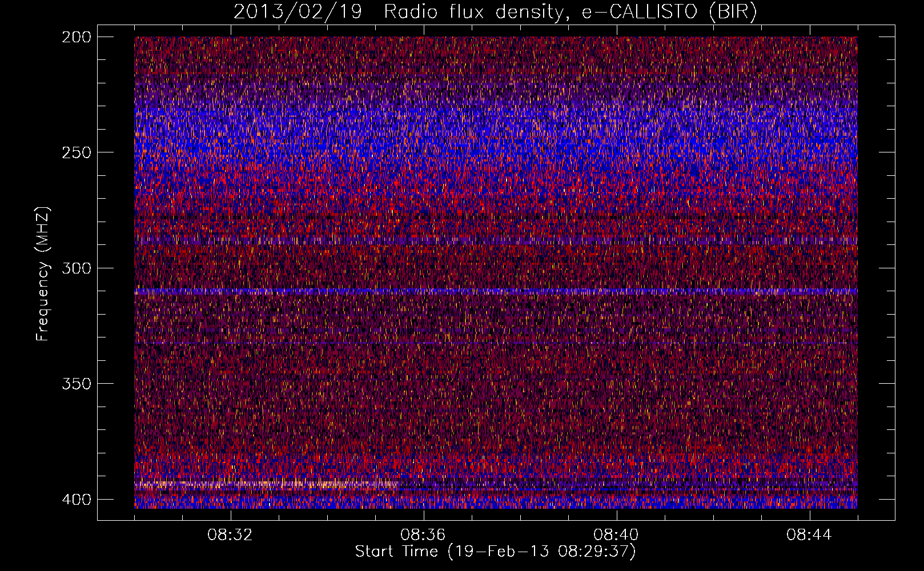Click the 08:40 time tick label

[x=616, y=535]
